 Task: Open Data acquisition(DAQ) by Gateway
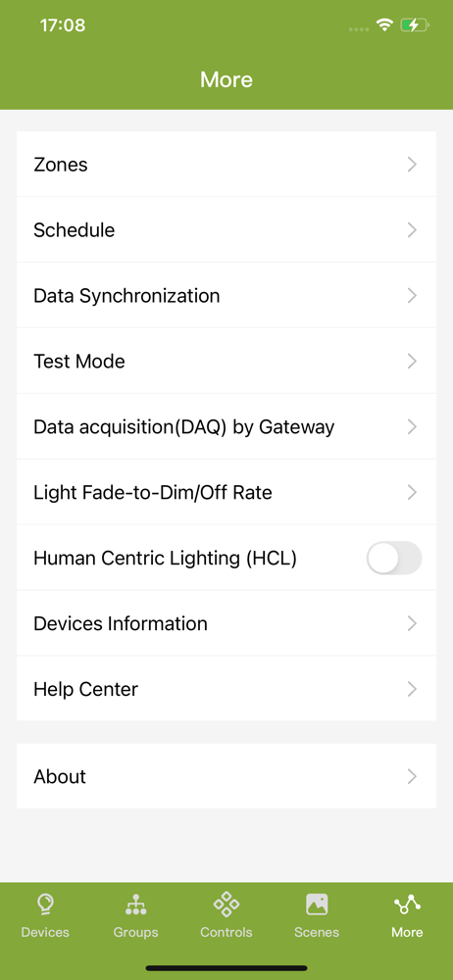point(226,426)
